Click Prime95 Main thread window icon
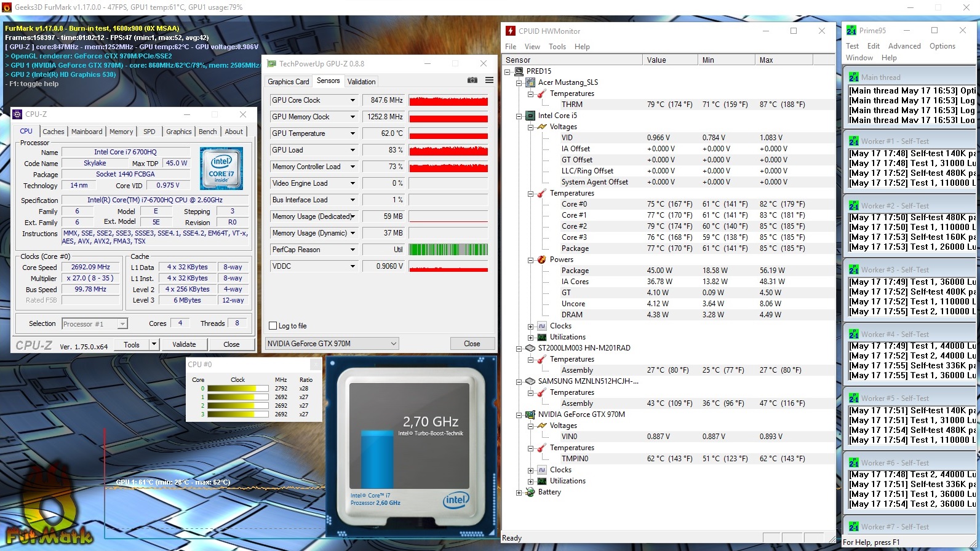 [854, 77]
